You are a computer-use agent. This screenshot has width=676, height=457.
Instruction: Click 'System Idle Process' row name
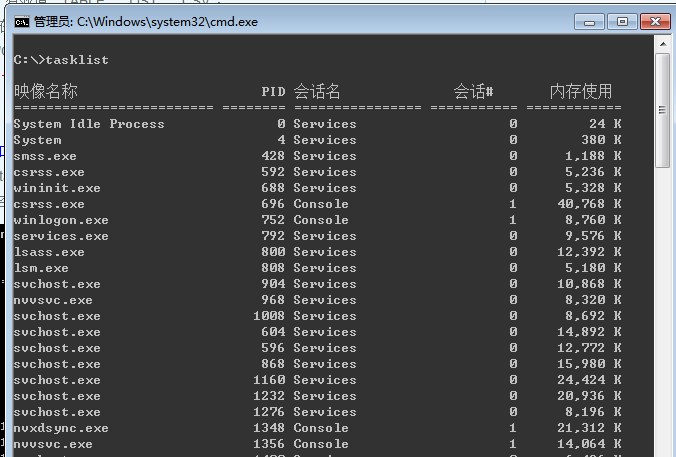pos(89,124)
